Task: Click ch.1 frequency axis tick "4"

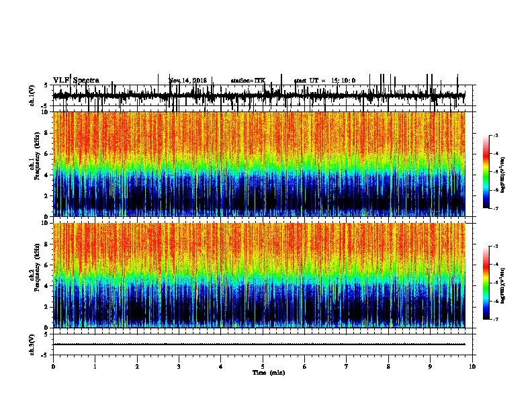Action: [x=46, y=175]
